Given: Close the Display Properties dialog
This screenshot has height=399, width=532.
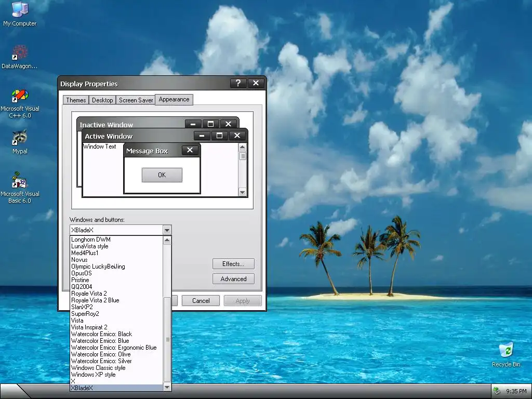Looking at the screenshot, I should click(x=256, y=83).
